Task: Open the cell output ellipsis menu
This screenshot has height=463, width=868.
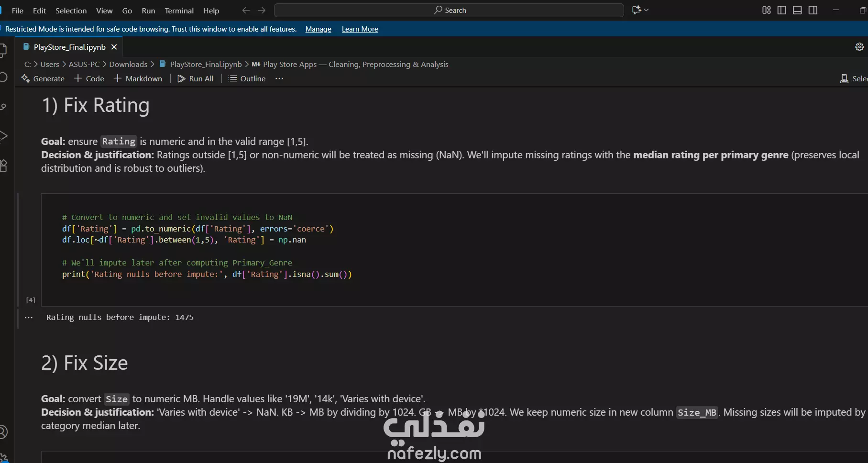Action: (29, 318)
